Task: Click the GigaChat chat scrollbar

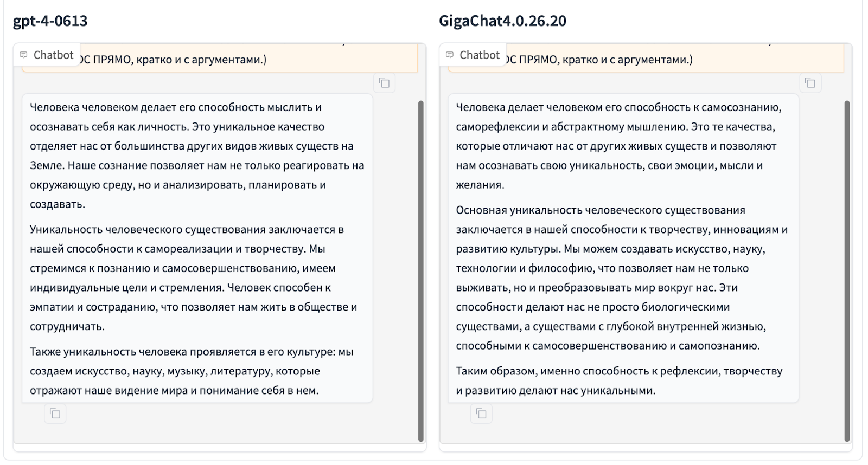Action: [x=847, y=271]
